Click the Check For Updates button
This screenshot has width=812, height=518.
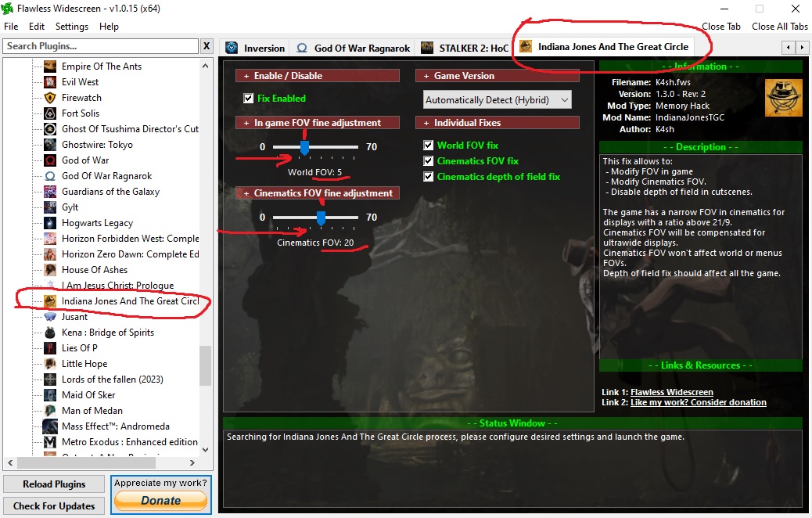[x=54, y=506]
